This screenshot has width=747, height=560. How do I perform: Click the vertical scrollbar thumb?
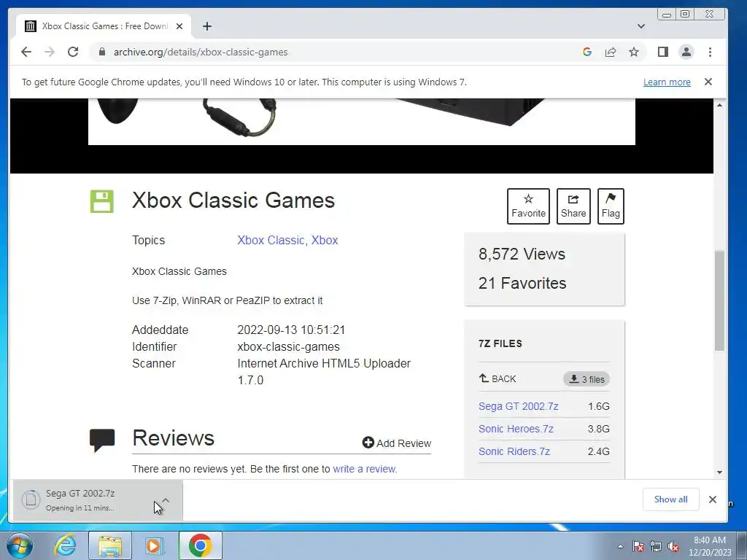tap(719, 301)
